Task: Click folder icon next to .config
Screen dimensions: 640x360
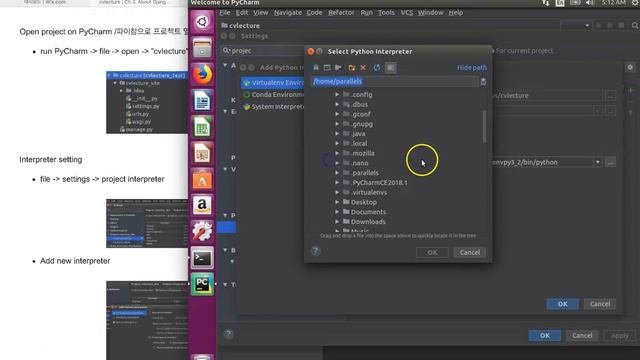Action: [x=346, y=94]
